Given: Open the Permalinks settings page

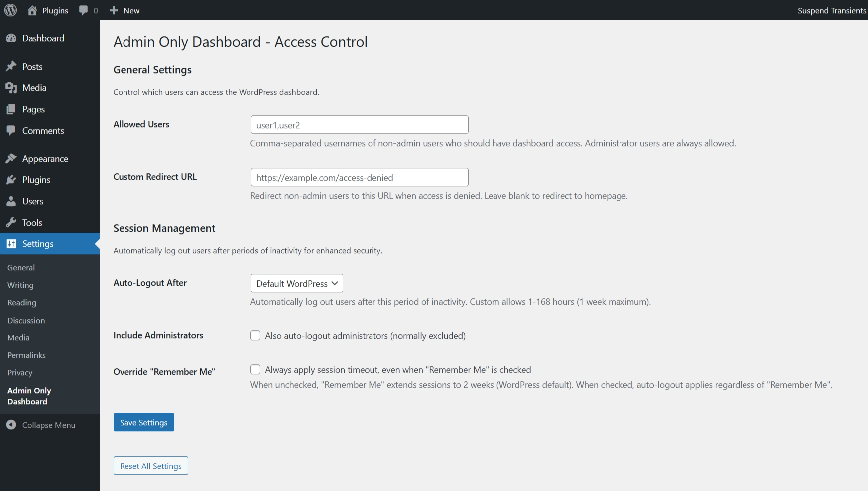Looking at the screenshot, I should pos(26,355).
